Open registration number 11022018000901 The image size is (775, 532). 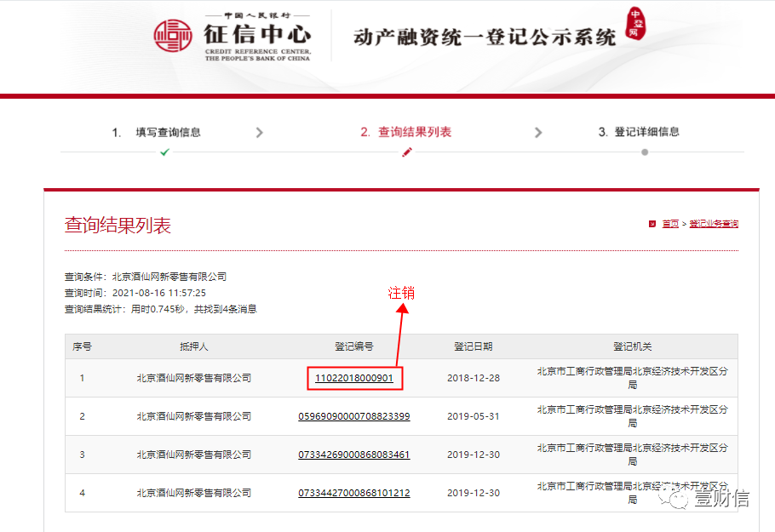click(354, 378)
